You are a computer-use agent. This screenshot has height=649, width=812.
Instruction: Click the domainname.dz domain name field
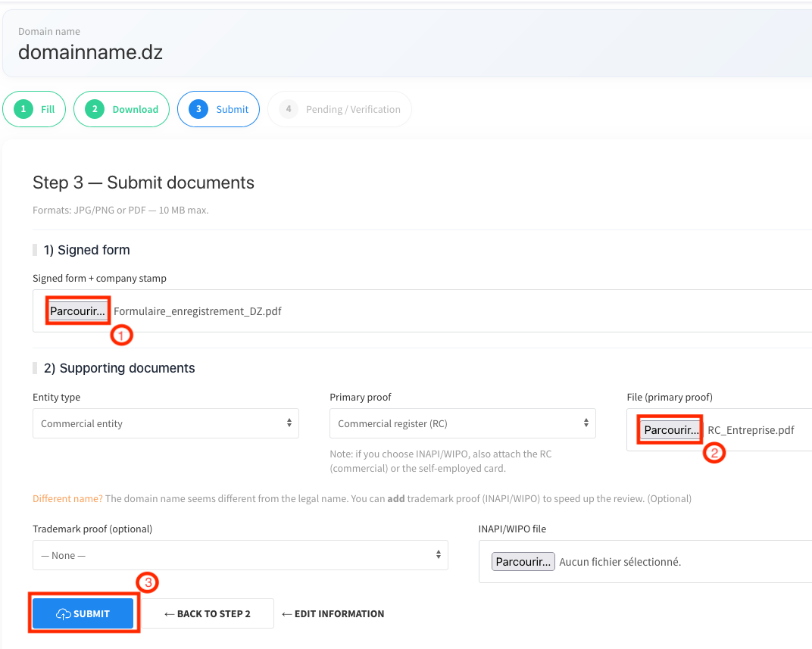(x=90, y=52)
